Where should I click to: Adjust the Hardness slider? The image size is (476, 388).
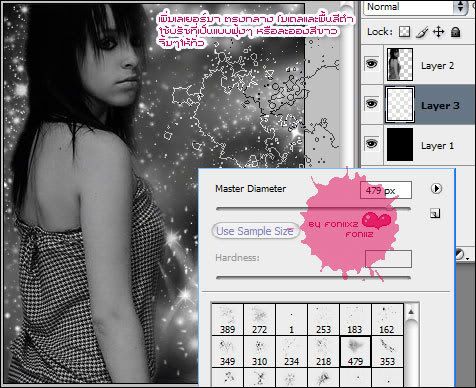coord(313,277)
